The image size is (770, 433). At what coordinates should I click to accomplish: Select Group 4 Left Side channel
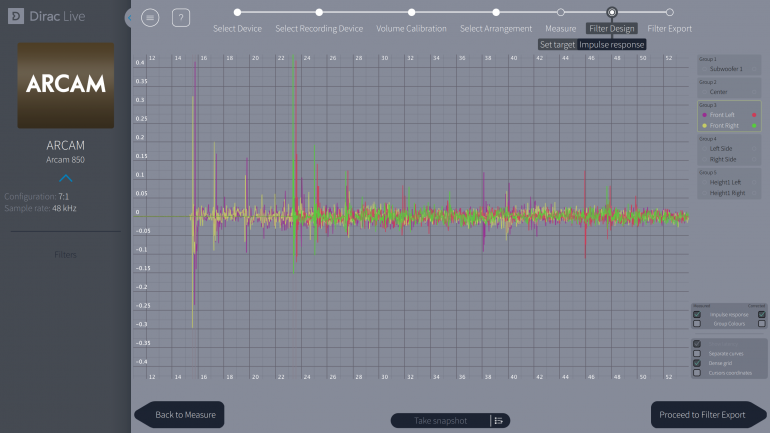(722, 148)
